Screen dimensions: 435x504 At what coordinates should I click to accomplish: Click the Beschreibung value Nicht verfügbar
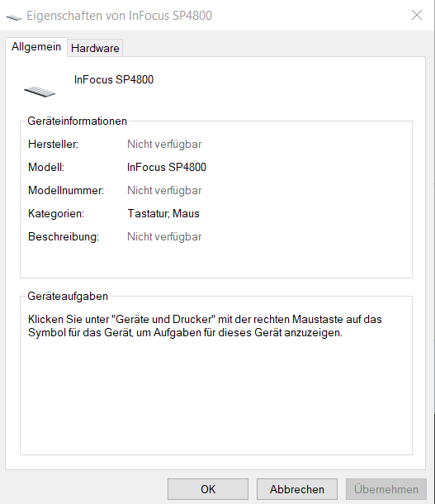(x=164, y=237)
